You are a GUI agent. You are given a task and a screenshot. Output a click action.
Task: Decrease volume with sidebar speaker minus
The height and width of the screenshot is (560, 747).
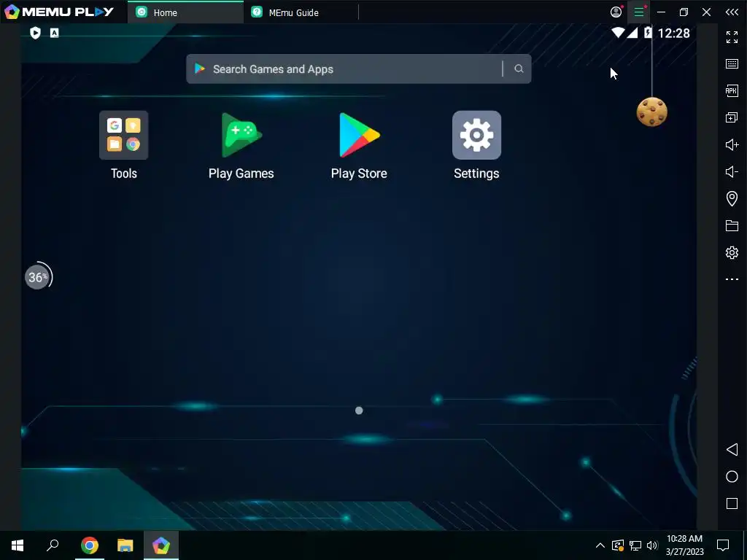732,171
